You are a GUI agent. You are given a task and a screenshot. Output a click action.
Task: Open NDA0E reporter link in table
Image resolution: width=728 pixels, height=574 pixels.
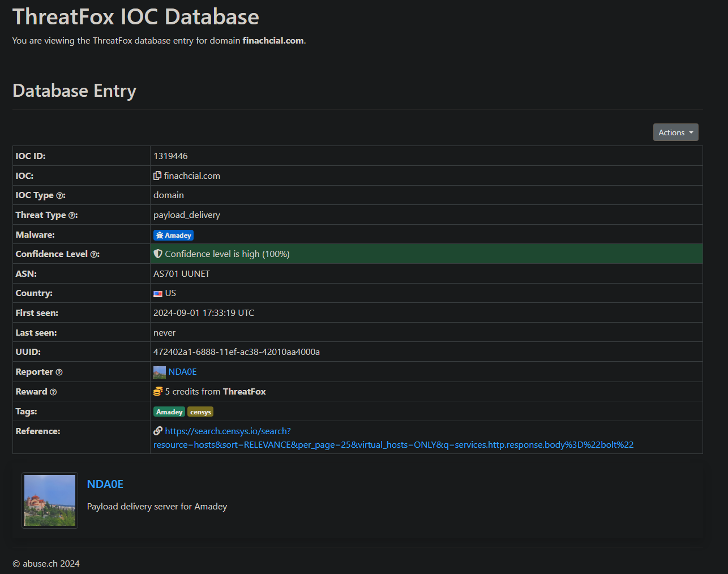pos(182,372)
